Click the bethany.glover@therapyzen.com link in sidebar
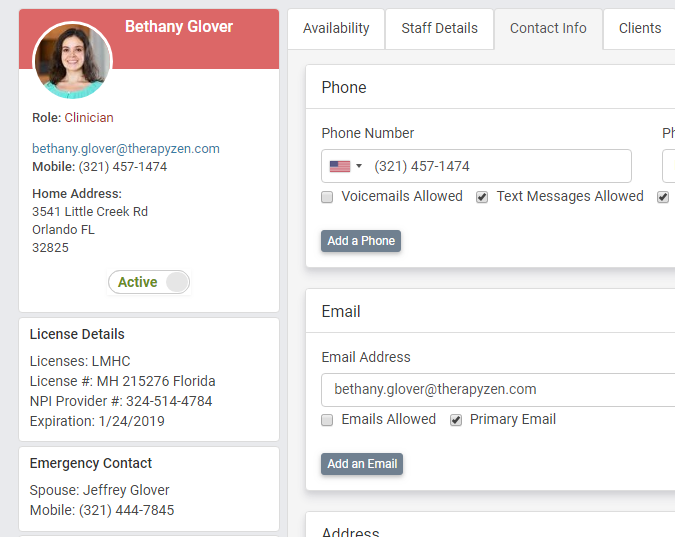The image size is (675, 537). tap(126, 149)
